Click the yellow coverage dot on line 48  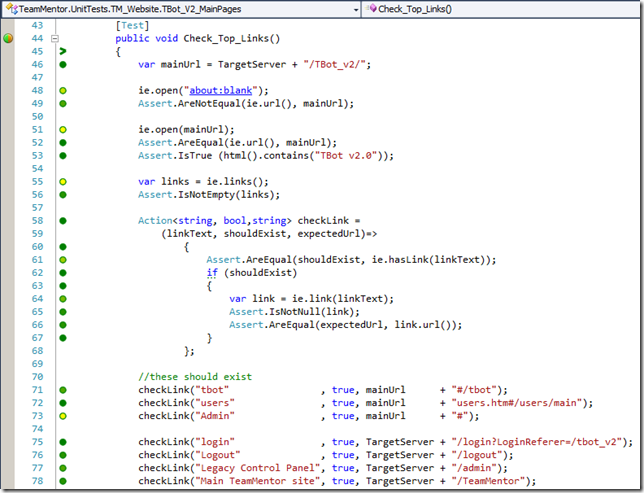(62, 90)
